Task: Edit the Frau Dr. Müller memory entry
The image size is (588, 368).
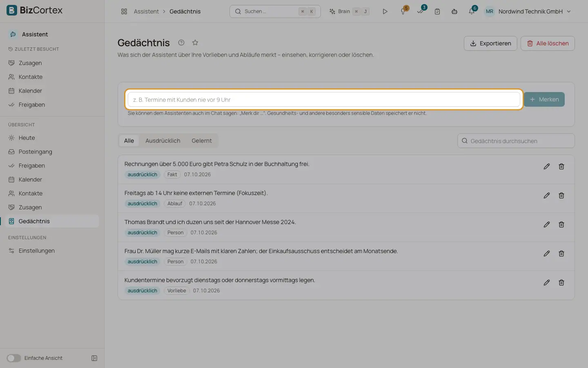Action: [x=547, y=254]
